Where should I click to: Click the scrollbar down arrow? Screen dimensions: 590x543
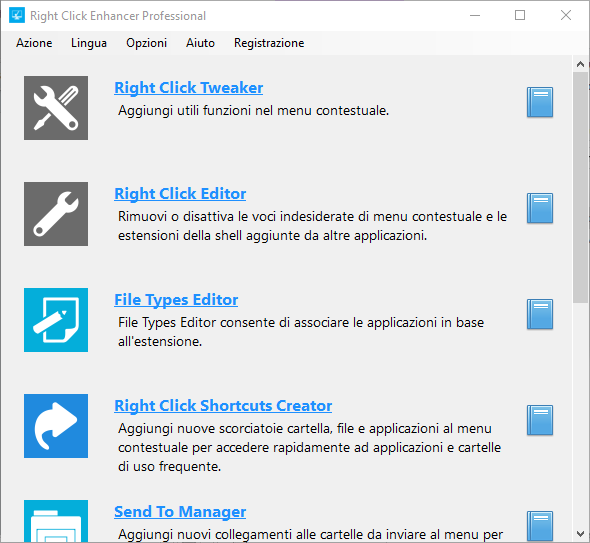point(580,534)
